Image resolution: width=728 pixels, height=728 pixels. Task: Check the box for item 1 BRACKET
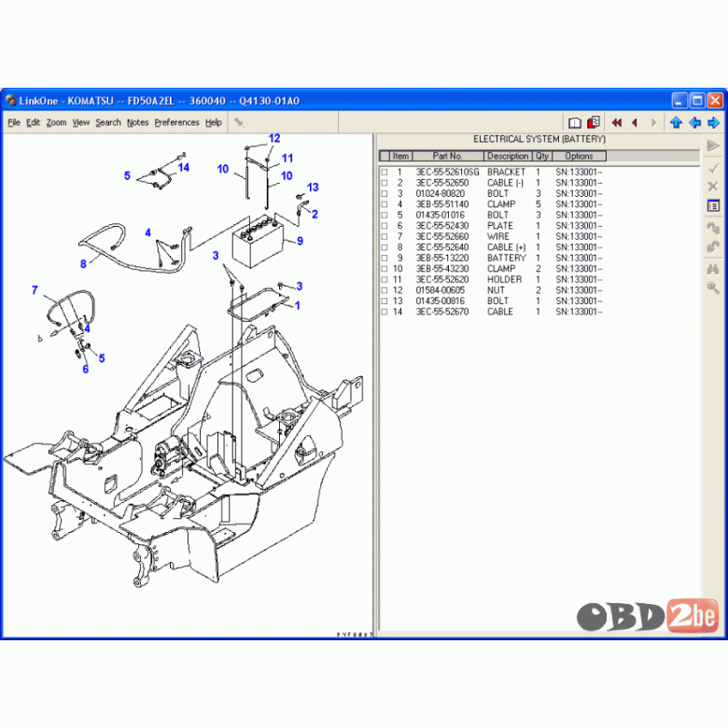pyautogui.click(x=384, y=173)
